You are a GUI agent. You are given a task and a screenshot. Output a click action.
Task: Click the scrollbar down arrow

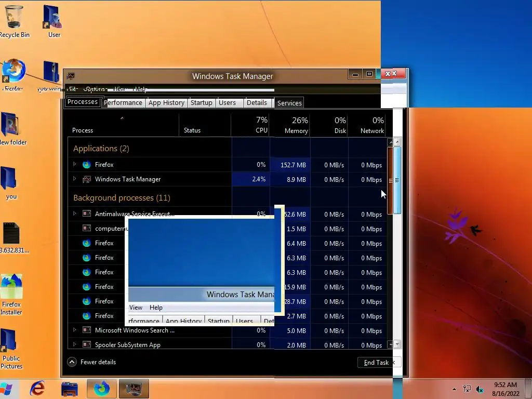394,344
